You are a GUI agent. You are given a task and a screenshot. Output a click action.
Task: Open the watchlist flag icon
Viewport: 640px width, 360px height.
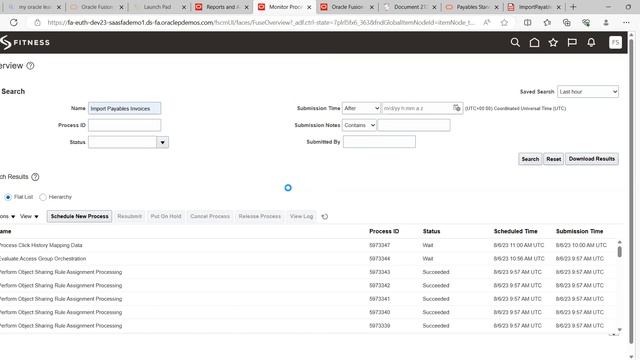click(x=572, y=42)
